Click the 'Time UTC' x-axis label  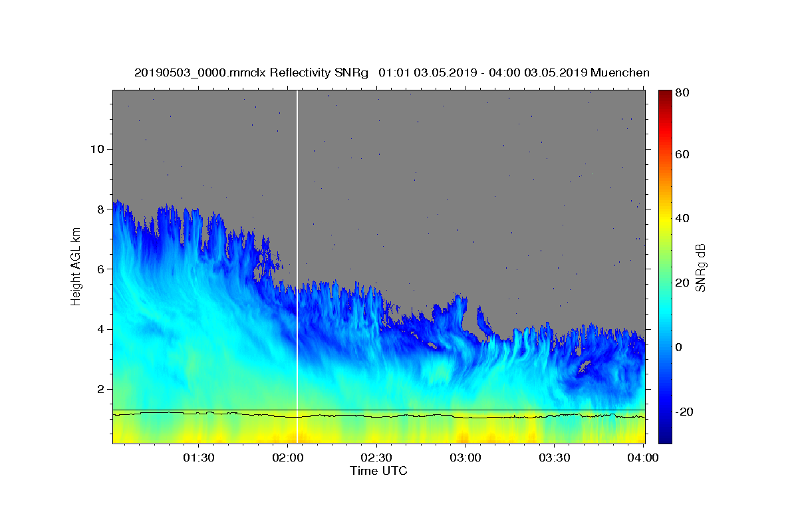[378, 471]
